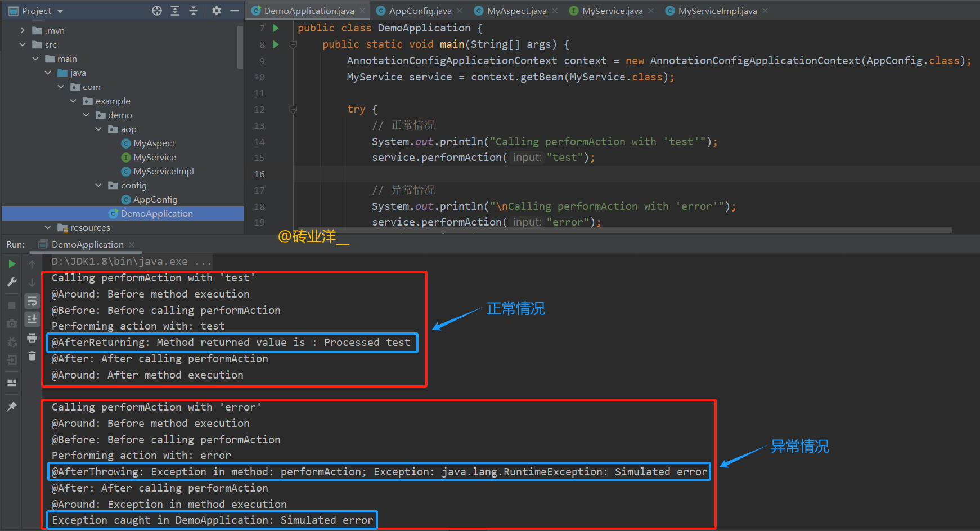Hide the Project tool window

(x=235, y=11)
